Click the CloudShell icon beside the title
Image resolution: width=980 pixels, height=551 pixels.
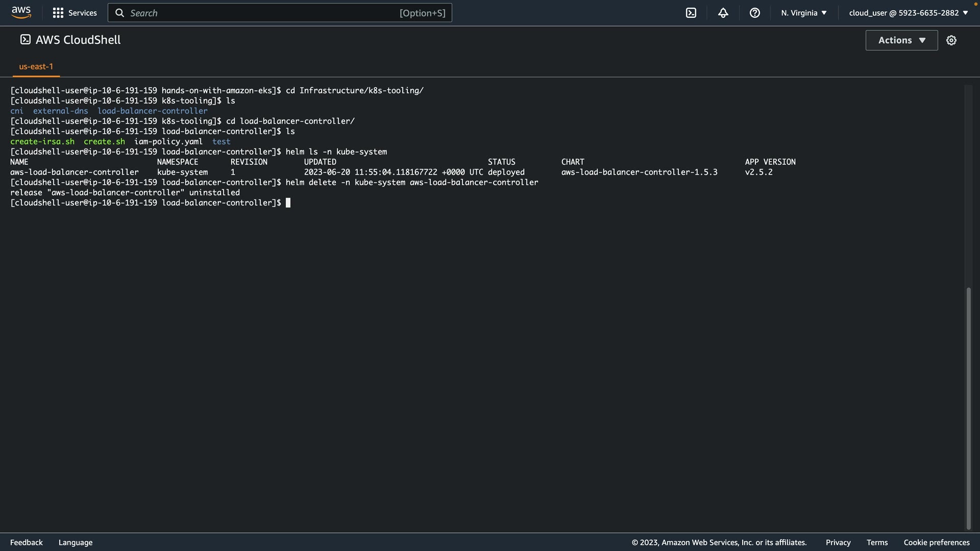point(25,40)
